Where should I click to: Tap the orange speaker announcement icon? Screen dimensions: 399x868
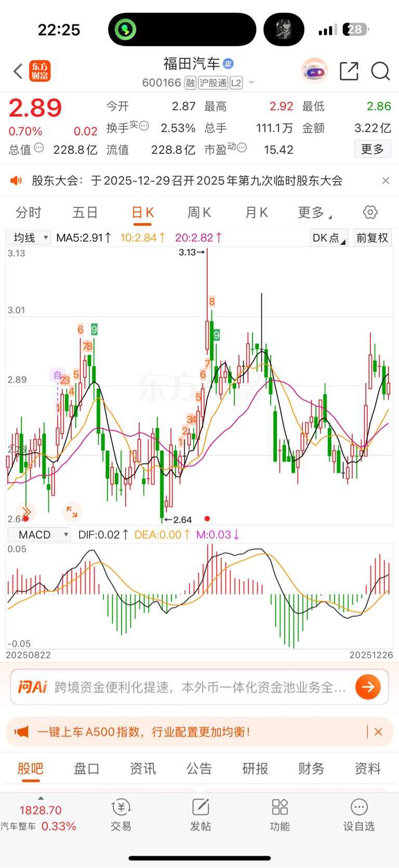tap(16, 180)
